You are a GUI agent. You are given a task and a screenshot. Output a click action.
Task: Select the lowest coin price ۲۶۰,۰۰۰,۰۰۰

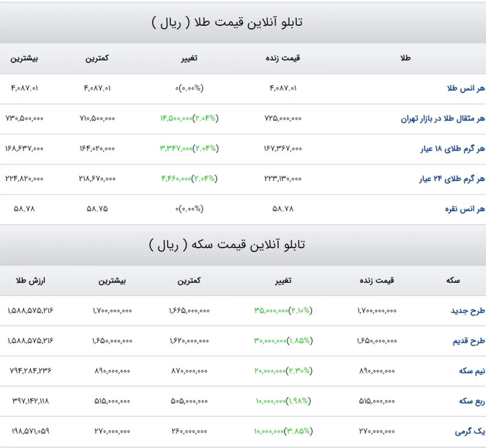189,431
